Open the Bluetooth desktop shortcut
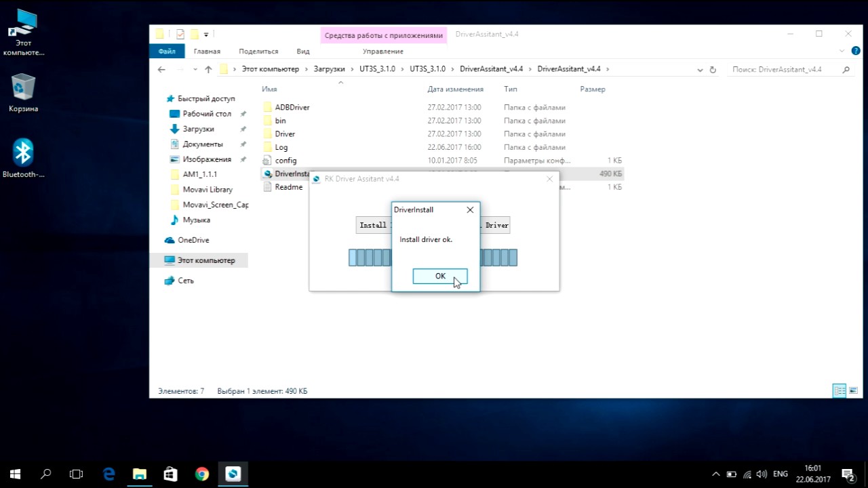 point(23,159)
